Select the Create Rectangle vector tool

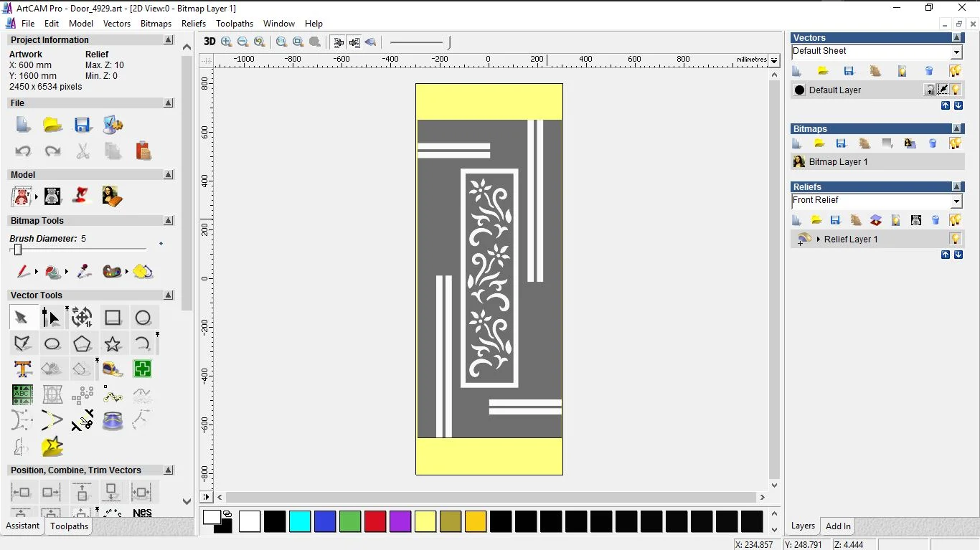click(113, 318)
